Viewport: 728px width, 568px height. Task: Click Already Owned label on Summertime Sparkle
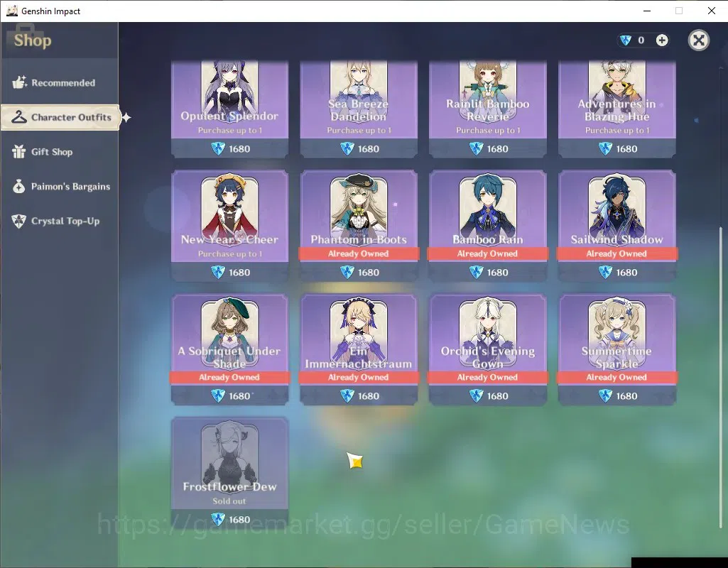click(x=616, y=377)
